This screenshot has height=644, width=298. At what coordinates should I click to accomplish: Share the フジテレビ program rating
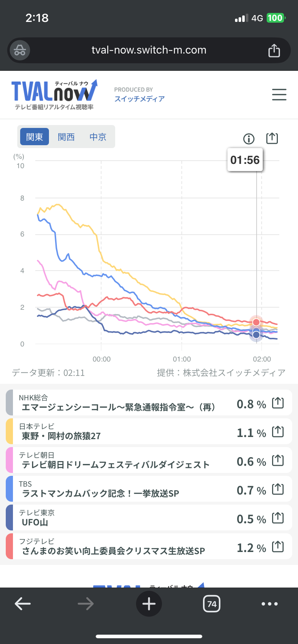pos(278,547)
